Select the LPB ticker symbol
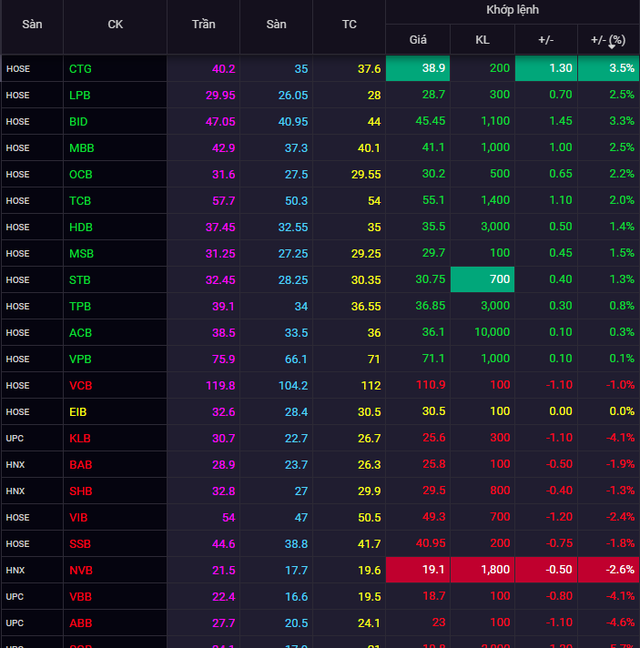 pos(79,95)
